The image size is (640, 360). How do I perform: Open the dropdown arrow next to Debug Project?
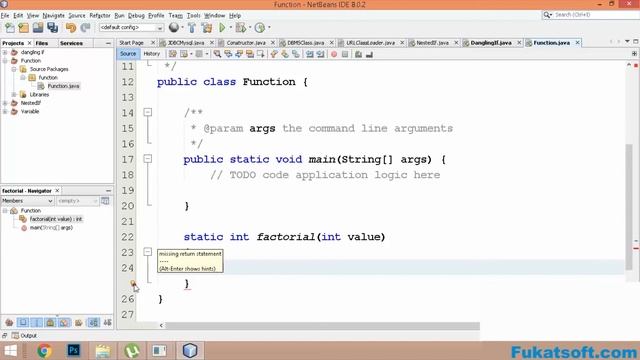pos(250,28)
